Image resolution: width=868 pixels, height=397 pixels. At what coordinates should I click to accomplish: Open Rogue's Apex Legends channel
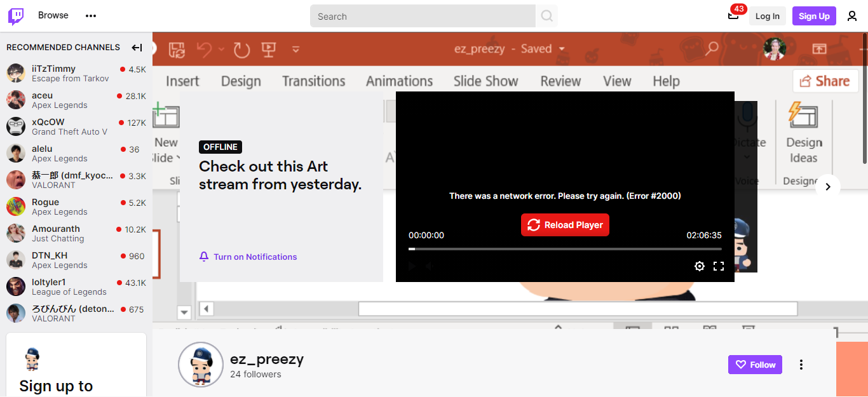point(76,206)
